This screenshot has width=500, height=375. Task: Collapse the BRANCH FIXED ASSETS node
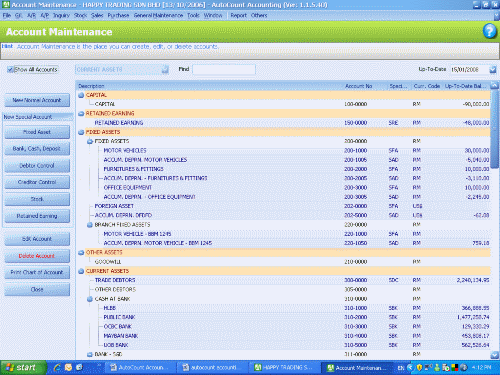(90, 225)
